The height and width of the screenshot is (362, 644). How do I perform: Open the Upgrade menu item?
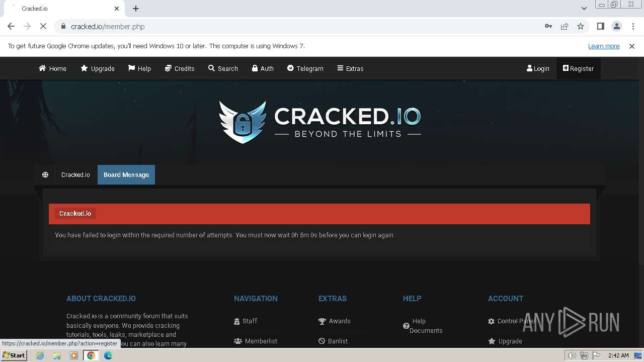point(98,68)
